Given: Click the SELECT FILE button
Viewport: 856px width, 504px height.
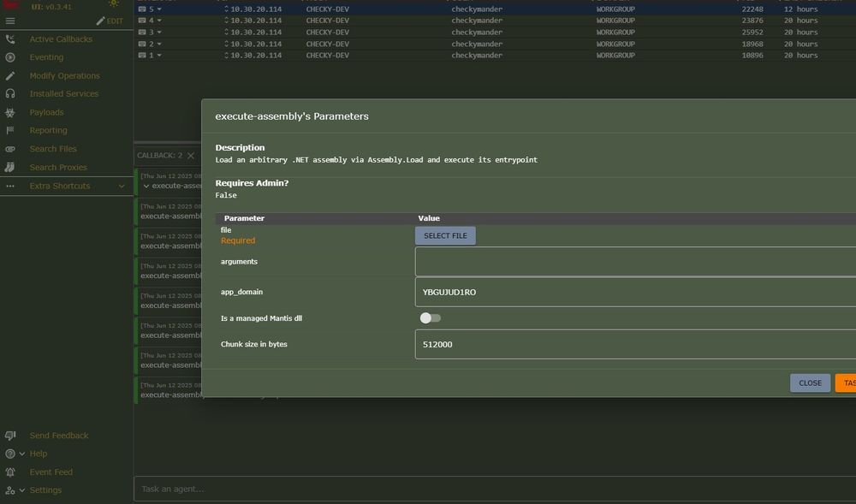Looking at the screenshot, I should [445, 235].
